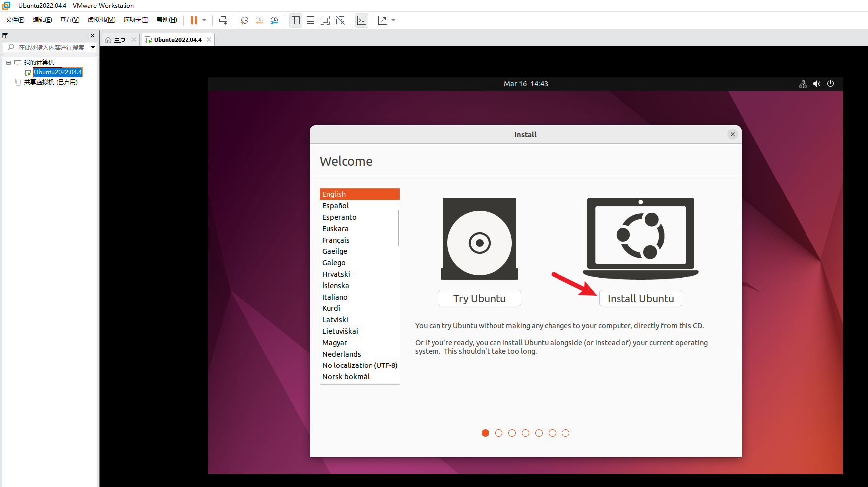
Task: Select 共享虚拟机 (已弃用) in the tree
Action: (51, 82)
